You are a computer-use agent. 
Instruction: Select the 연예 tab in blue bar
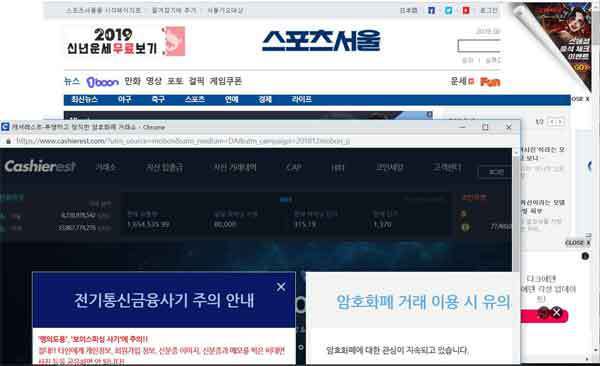[232, 100]
